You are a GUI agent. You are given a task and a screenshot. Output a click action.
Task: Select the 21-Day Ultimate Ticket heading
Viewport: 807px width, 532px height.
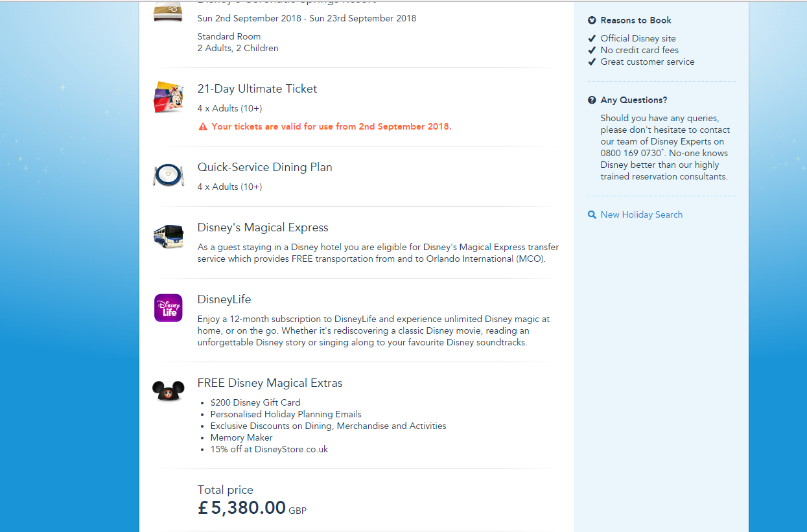257,89
